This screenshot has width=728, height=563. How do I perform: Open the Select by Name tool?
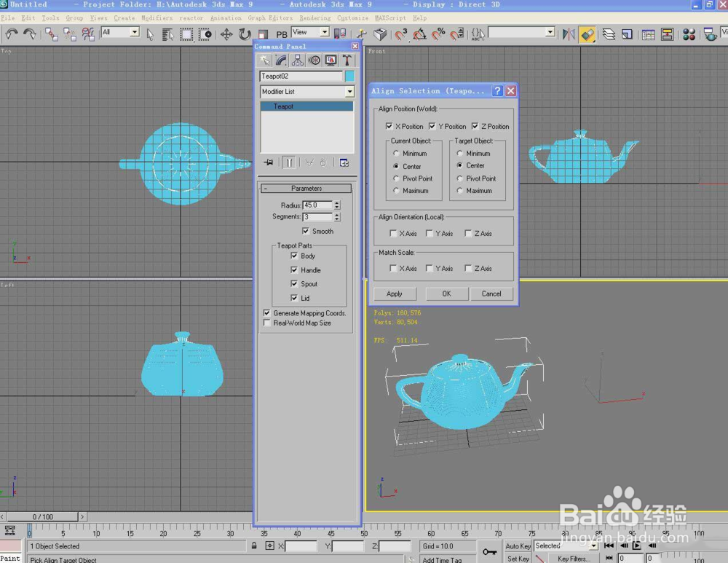tap(167, 34)
